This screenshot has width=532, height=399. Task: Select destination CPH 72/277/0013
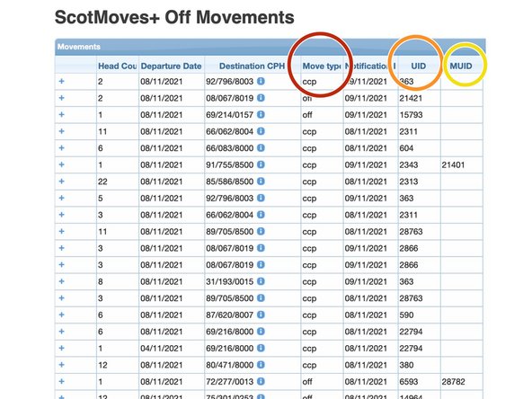tap(229, 382)
